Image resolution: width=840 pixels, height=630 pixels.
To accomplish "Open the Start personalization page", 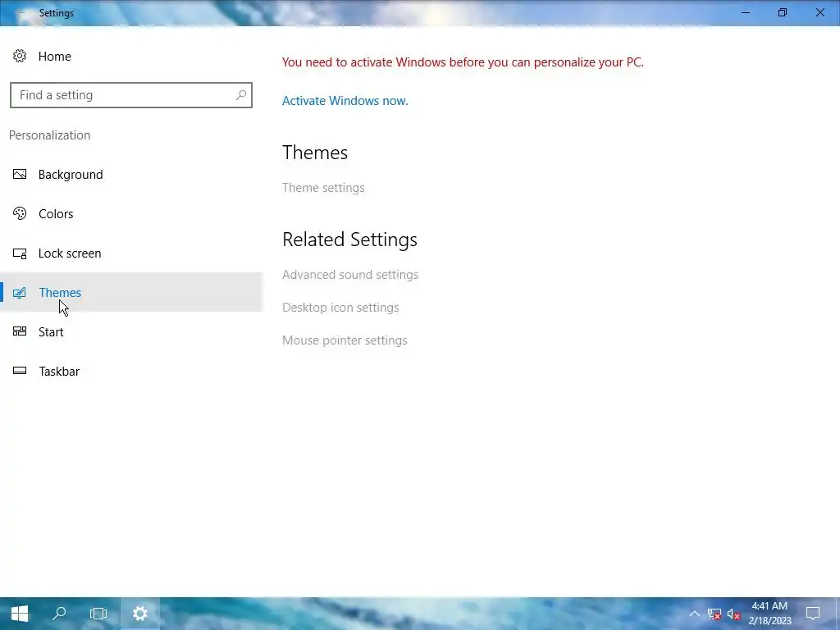I will coord(131,331).
